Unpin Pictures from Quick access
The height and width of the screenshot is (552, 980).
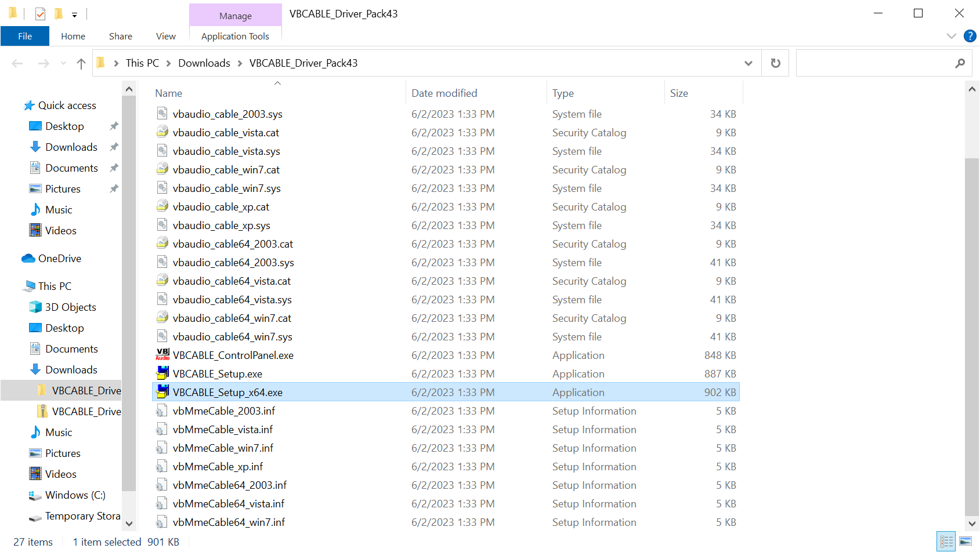coord(114,188)
